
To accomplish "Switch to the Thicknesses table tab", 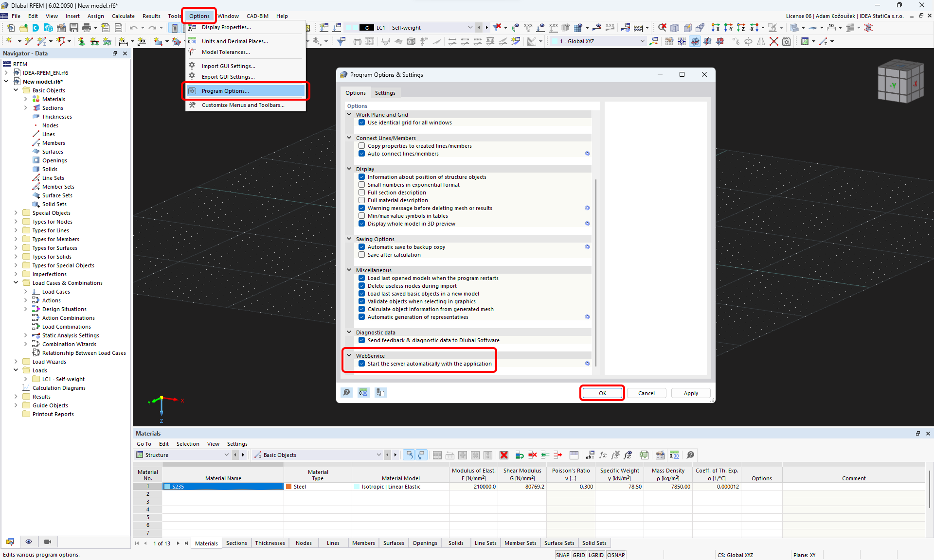I will (x=270, y=543).
